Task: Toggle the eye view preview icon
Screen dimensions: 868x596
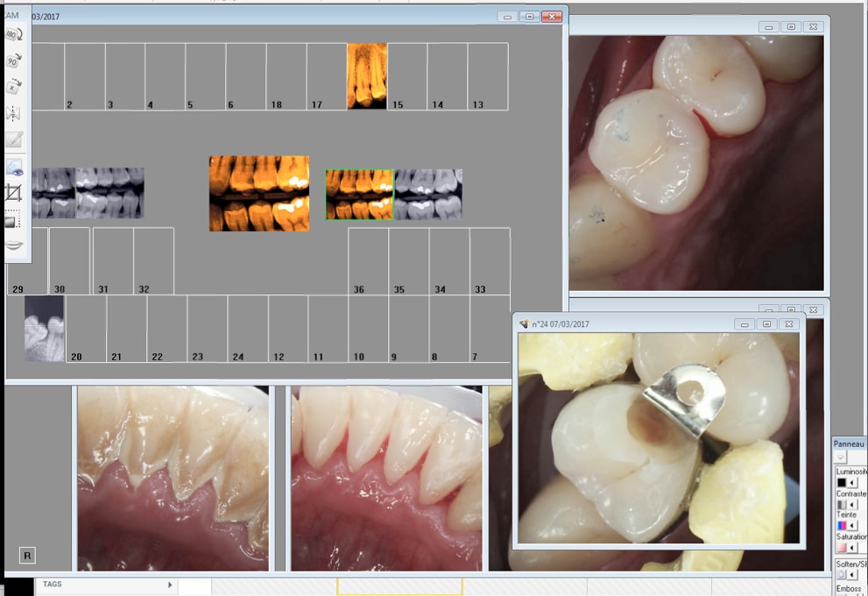Action: [14, 167]
